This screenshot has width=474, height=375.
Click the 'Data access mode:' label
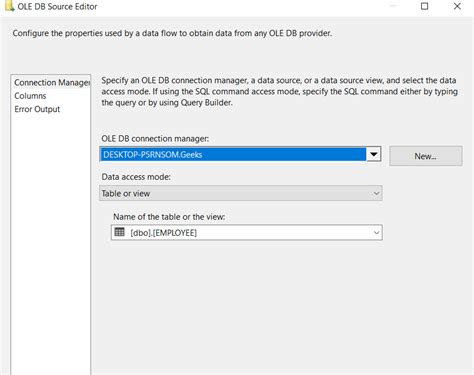136,177
